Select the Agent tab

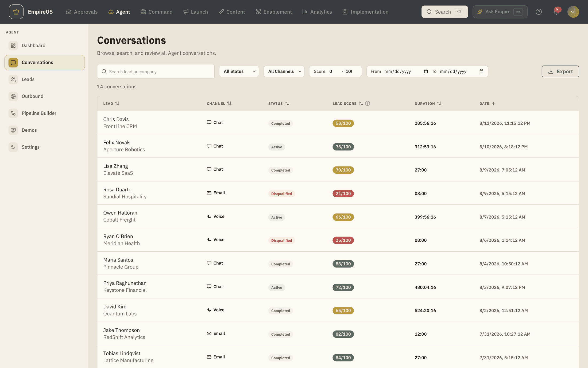119,12
